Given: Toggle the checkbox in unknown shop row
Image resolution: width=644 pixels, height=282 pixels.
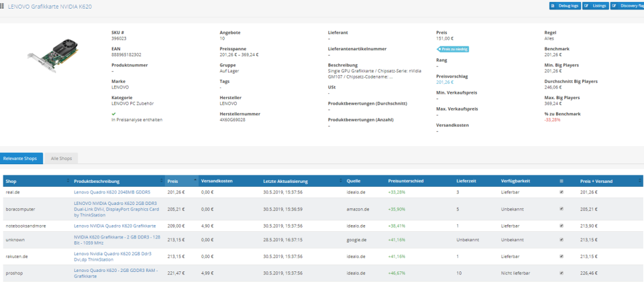Looking at the screenshot, I should [561, 239].
